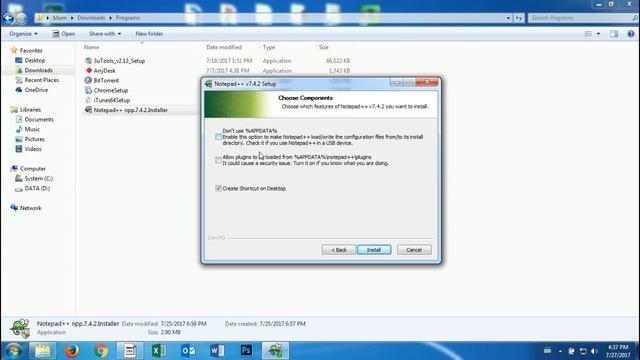Open Music library

tap(32, 129)
